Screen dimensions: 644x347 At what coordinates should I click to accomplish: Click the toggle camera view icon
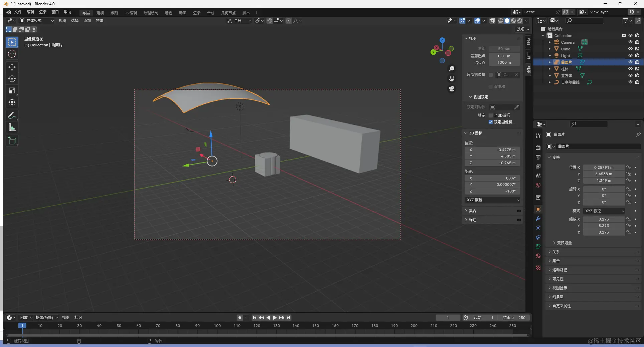[x=452, y=89]
